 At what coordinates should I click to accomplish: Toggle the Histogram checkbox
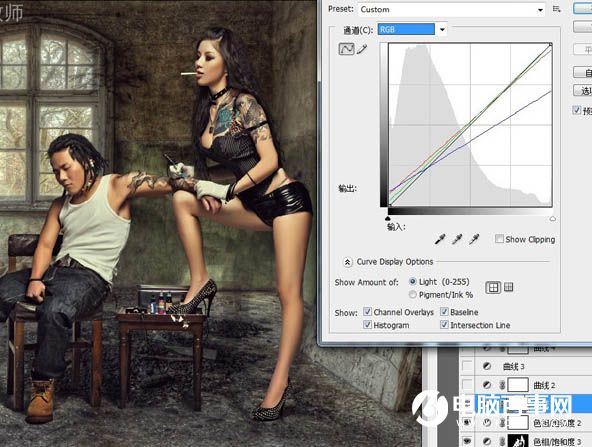pyautogui.click(x=367, y=325)
